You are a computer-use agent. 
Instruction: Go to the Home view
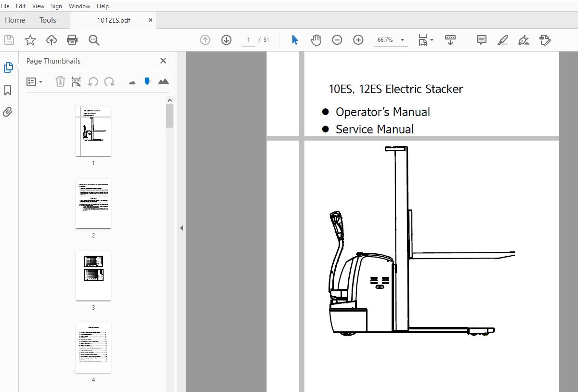[x=15, y=20]
